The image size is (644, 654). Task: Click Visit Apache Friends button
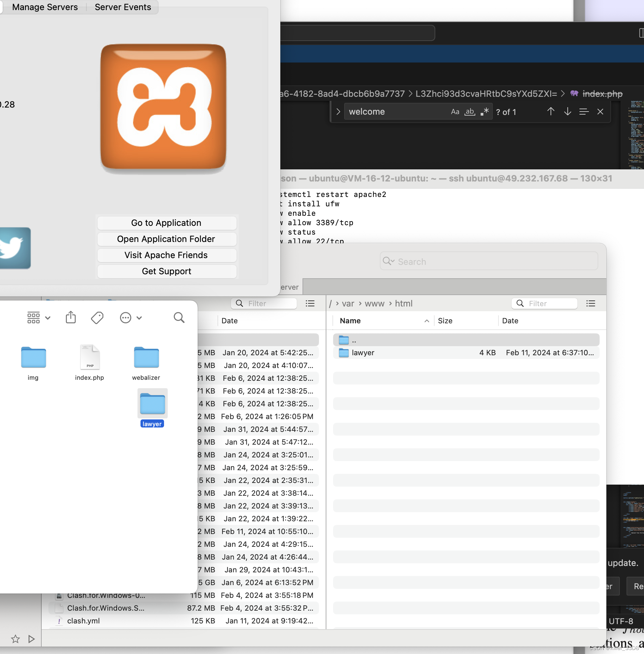(x=166, y=255)
